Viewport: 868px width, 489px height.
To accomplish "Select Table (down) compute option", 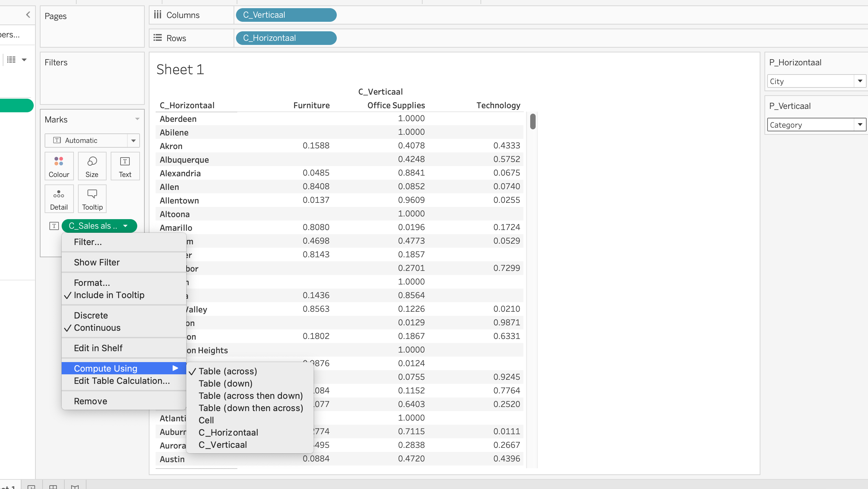I will [225, 384].
